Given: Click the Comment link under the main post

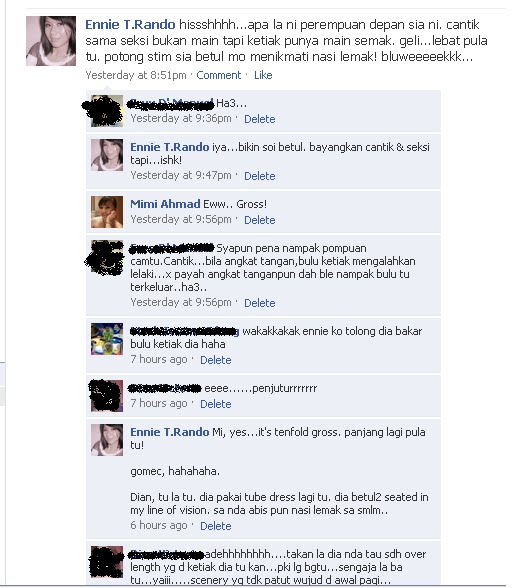Looking at the screenshot, I should 219,75.
